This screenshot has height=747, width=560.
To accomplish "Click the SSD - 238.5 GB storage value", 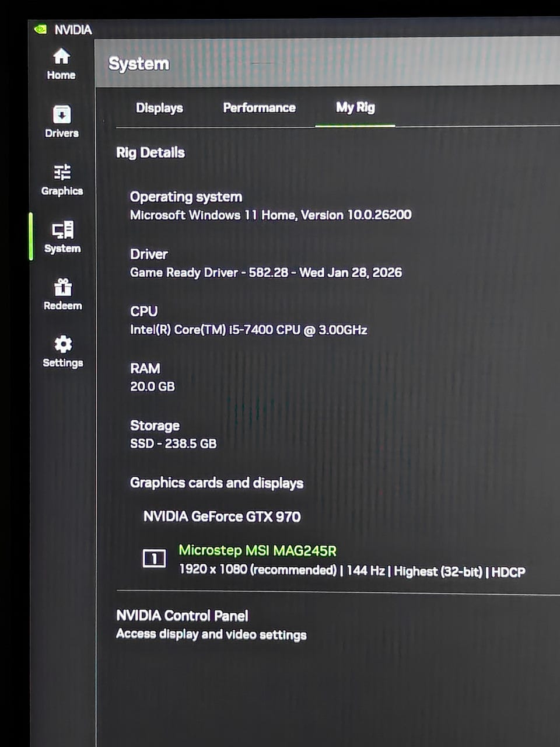I will click(173, 444).
